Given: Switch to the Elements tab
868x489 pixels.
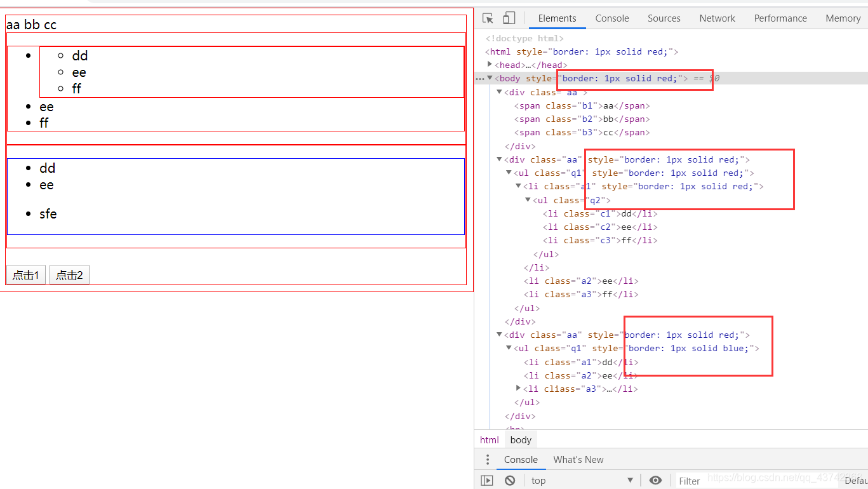Looking at the screenshot, I should click(558, 18).
